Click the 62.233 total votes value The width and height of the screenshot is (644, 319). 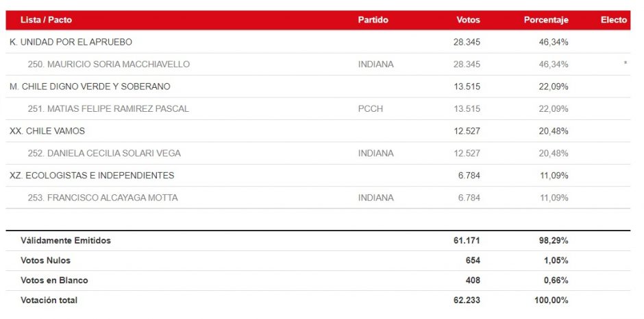click(467, 300)
